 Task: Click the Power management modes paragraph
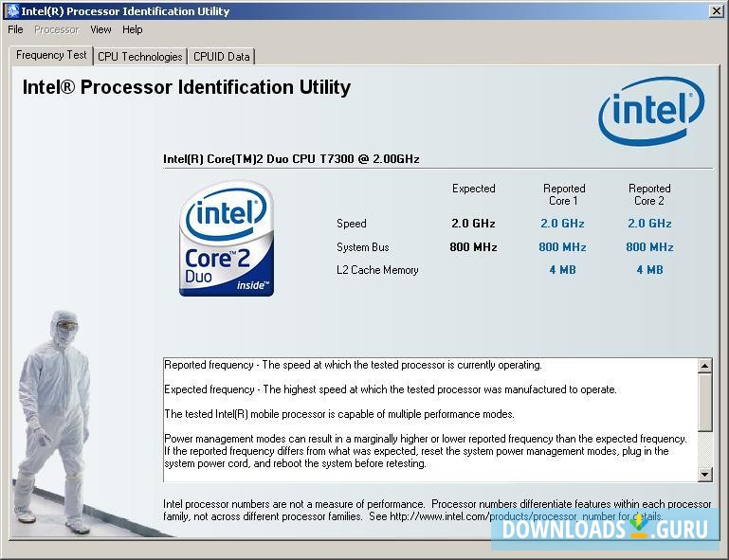pos(426,451)
